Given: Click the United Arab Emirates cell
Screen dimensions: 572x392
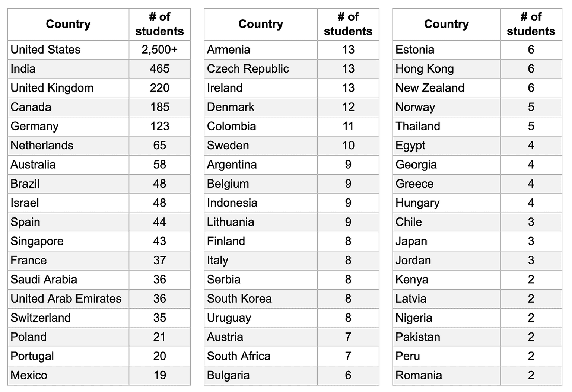Looking at the screenshot, I should (69, 299).
